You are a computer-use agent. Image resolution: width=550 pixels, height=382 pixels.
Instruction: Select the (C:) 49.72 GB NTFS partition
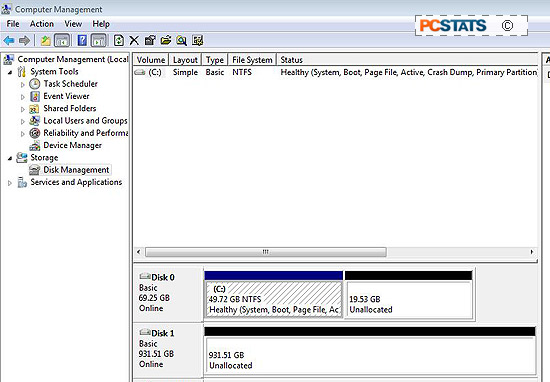pyautogui.click(x=274, y=294)
